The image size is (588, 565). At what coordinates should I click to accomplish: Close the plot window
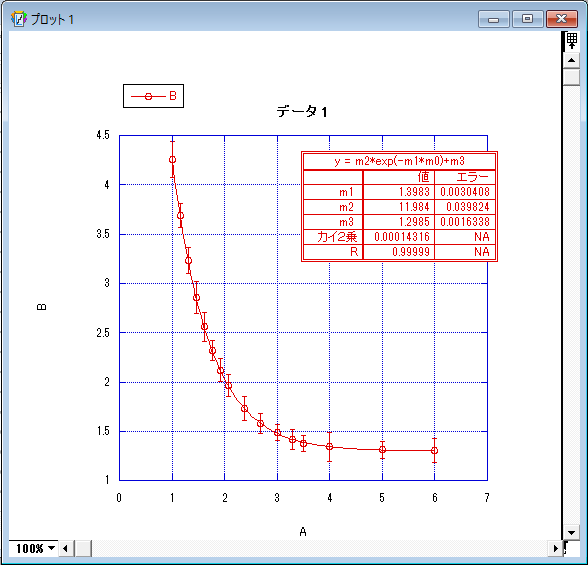point(561,19)
